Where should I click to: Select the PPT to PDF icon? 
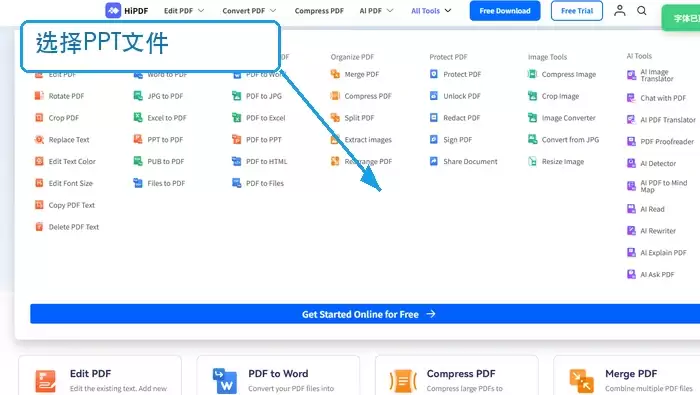pos(138,139)
